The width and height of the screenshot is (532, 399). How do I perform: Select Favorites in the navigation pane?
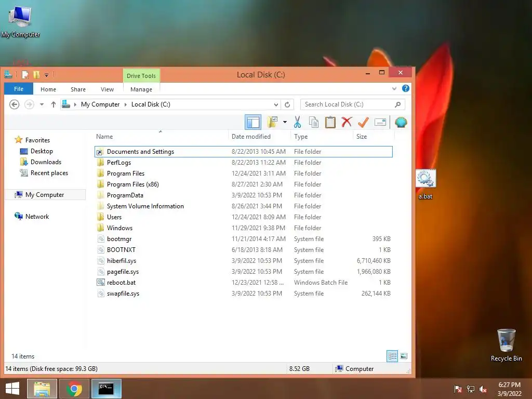tap(37, 140)
